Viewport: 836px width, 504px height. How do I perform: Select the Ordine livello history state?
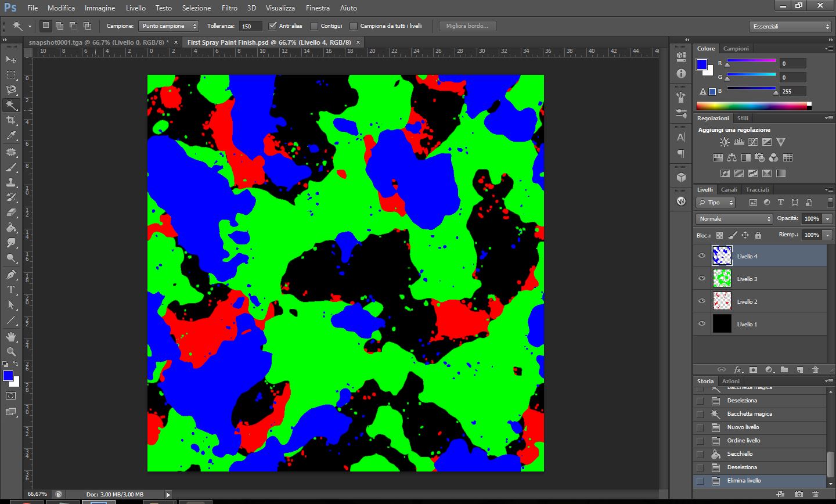760,441
